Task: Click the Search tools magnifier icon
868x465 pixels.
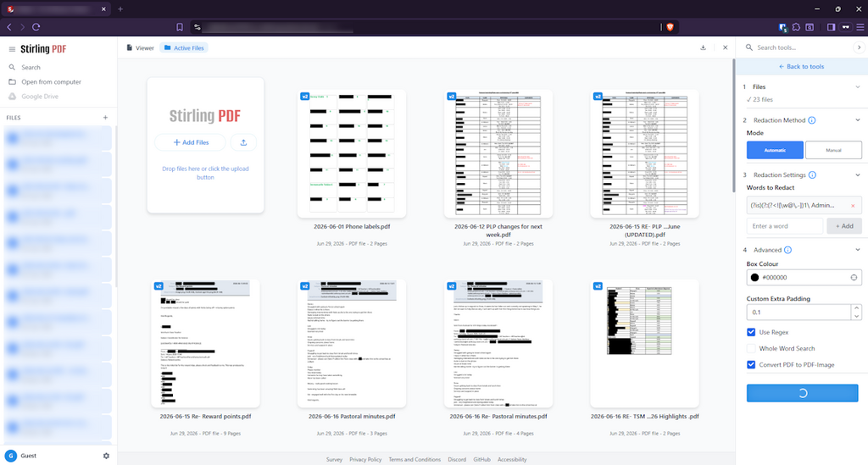Action: point(749,47)
